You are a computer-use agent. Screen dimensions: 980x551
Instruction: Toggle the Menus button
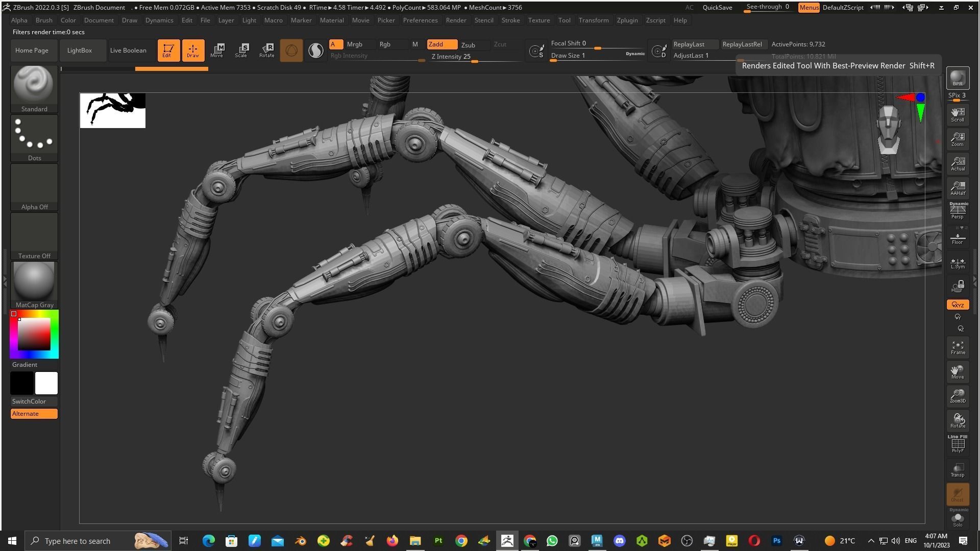808,8
